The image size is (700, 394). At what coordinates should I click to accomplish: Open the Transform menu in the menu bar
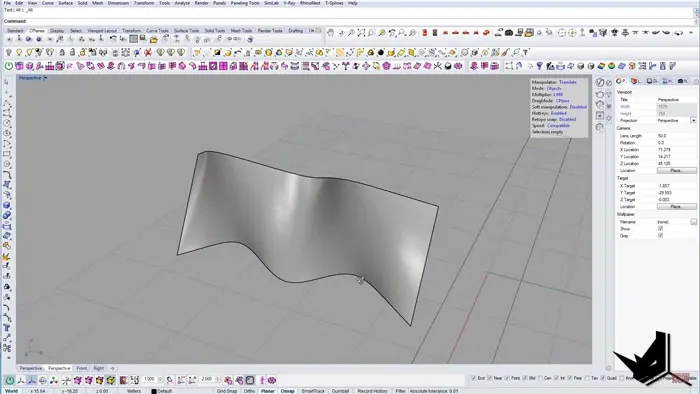coord(144,3)
